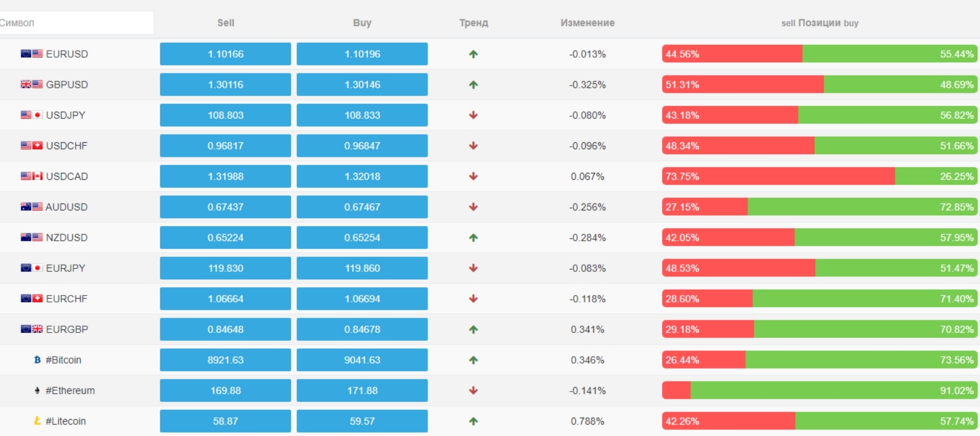Viewport: 980px width, 436px height.
Task: Click the USDJPY flag icon
Action: (32, 115)
